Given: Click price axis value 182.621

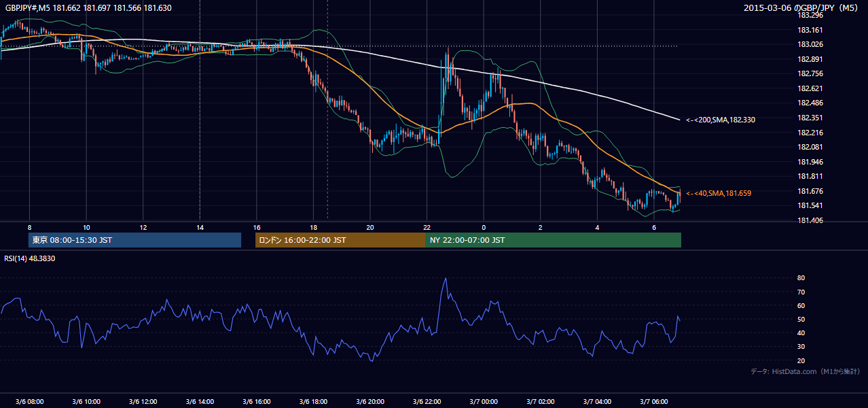Looking at the screenshot, I should (x=810, y=88).
